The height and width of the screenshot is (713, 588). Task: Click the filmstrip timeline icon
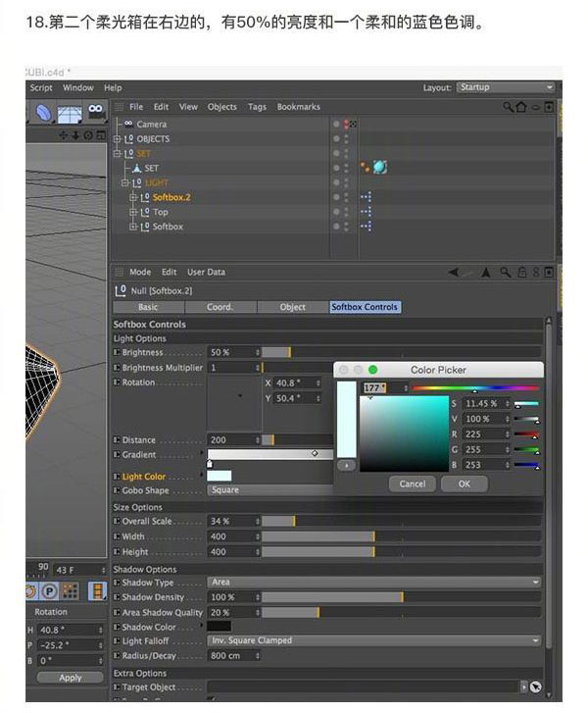pyautogui.click(x=97, y=591)
